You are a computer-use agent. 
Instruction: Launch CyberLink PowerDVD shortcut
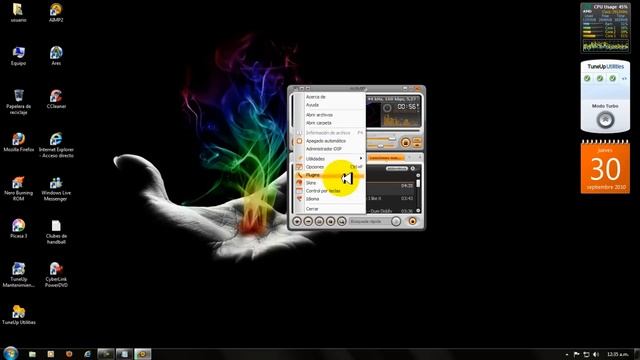[x=56, y=275]
